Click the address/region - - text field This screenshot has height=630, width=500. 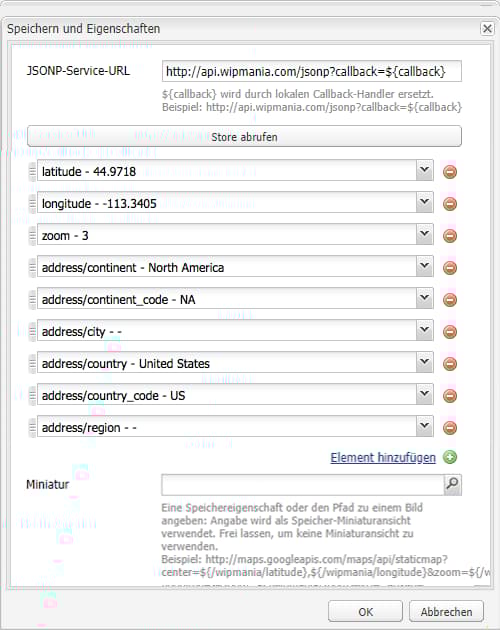(x=227, y=428)
